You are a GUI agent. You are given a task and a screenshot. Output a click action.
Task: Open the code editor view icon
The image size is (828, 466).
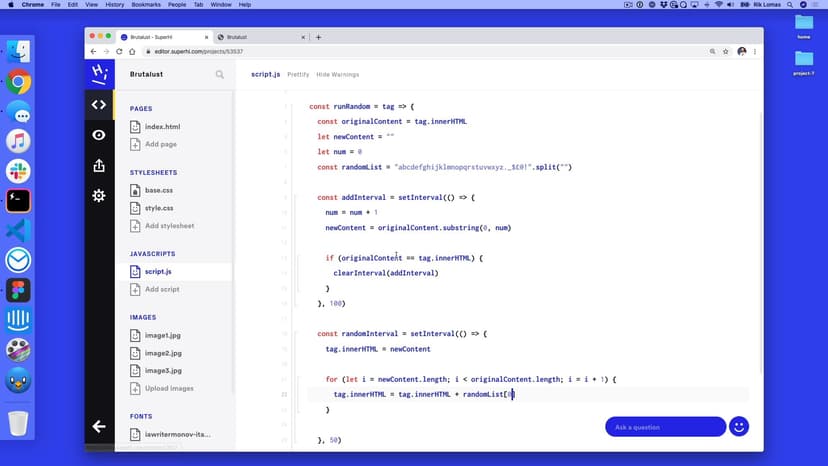[98, 104]
